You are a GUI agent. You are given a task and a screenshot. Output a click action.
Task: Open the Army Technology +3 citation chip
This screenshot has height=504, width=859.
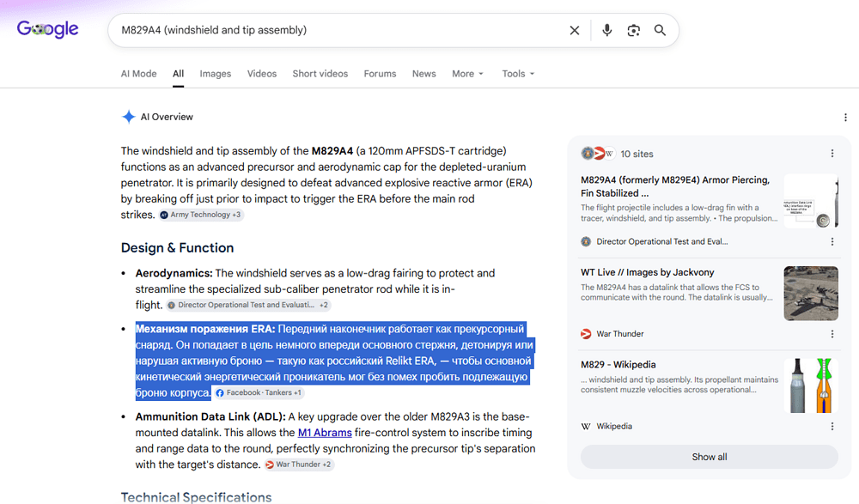coord(200,215)
